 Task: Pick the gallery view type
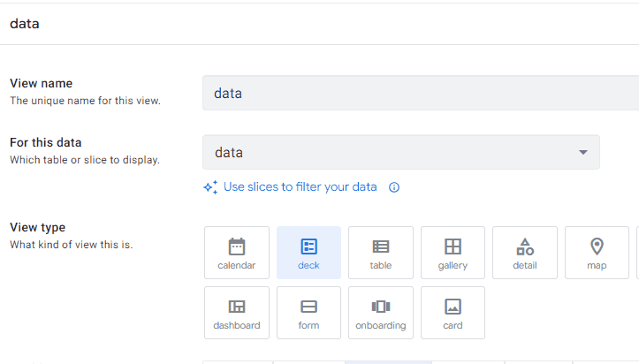453,253
